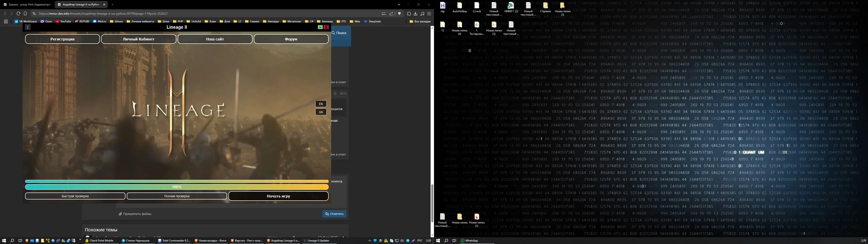Click the Регистрация button in the Lineage II updater
This screenshot has width=868, height=244.
pyautogui.click(x=62, y=39)
